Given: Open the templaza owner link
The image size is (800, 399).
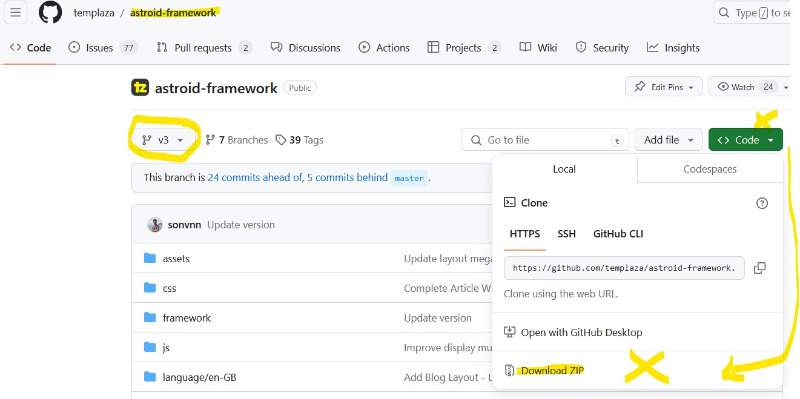Looking at the screenshot, I should click(x=94, y=13).
